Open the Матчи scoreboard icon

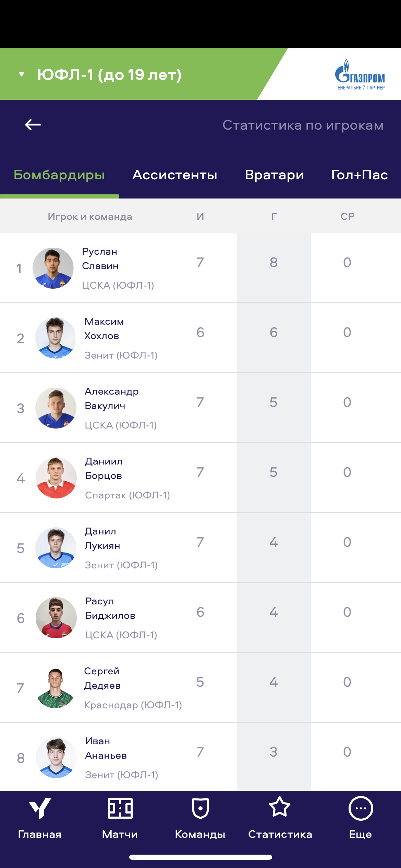click(x=120, y=808)
